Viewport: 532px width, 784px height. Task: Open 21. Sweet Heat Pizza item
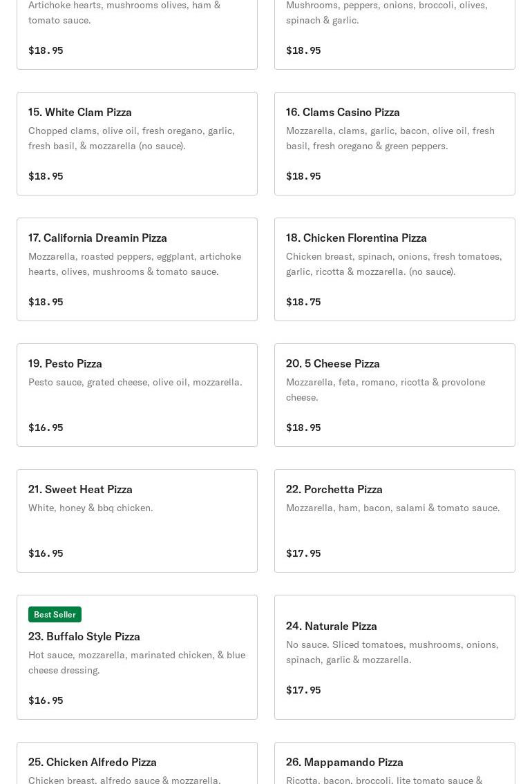[x=137, y=521]
